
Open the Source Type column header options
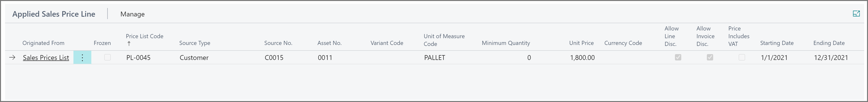194,43
